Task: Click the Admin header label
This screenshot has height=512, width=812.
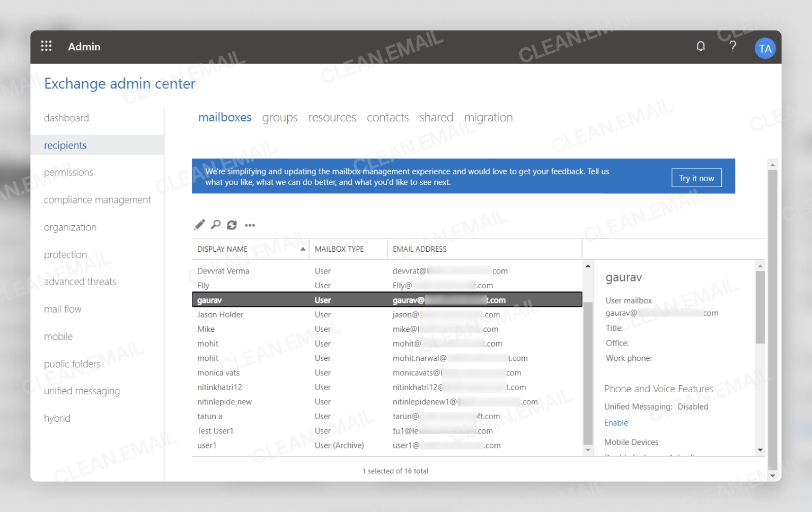Action: click(x=84, y=47)
